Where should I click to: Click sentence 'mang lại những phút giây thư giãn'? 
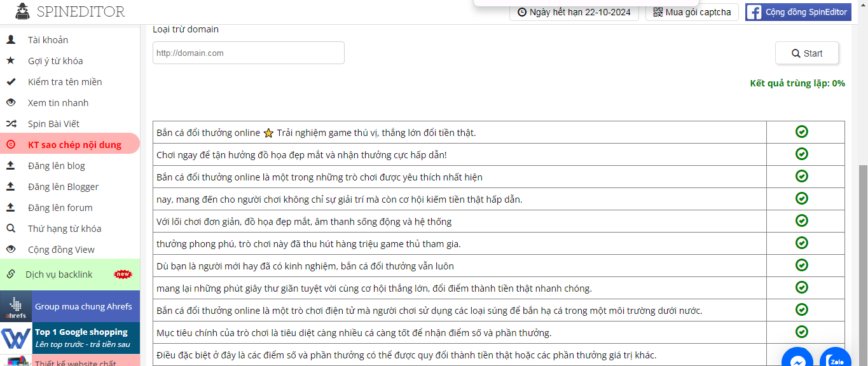point(374,288)
